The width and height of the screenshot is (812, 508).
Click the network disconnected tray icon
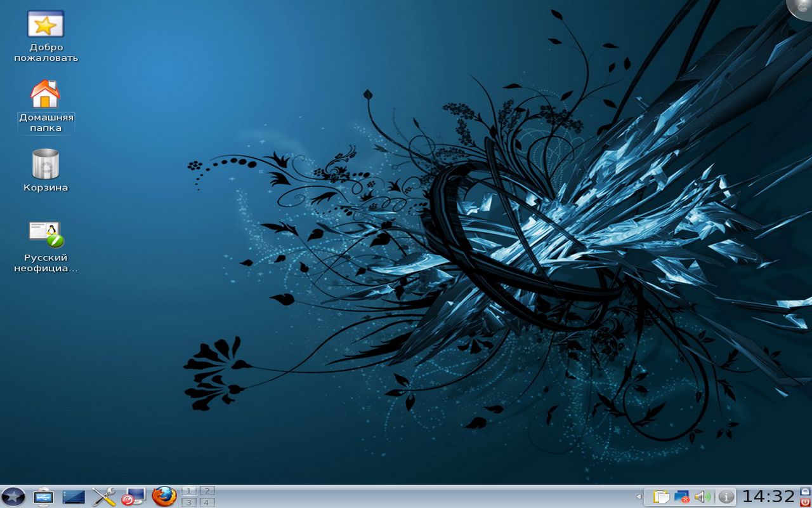pyautogui.click(x=681, y=497)
